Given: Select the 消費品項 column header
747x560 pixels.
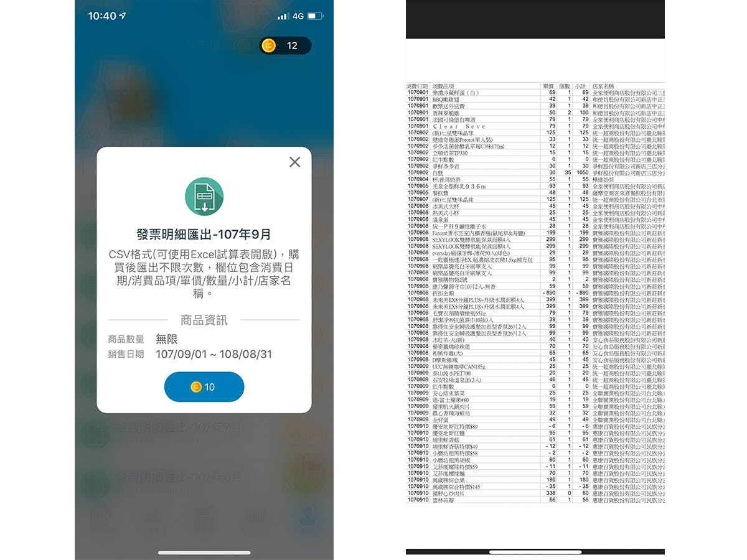Looking at the screenshot, I should [x=444, y=86].
